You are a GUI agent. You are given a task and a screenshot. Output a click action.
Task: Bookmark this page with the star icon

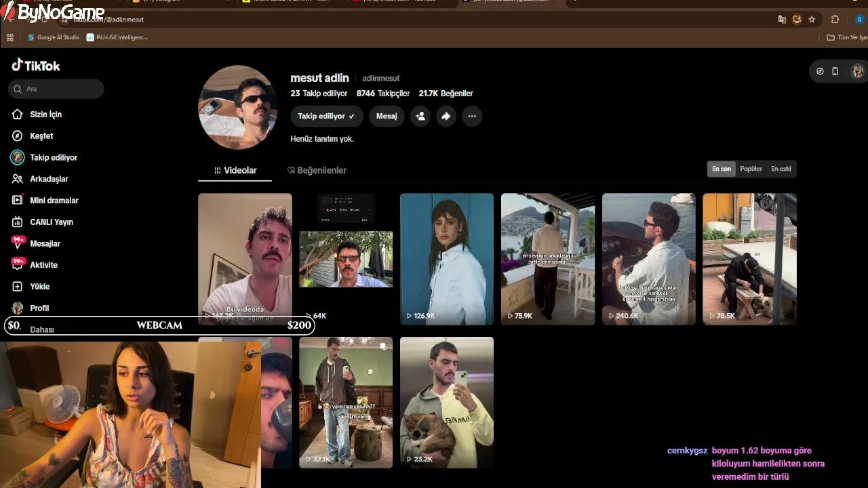coord(812,20)
